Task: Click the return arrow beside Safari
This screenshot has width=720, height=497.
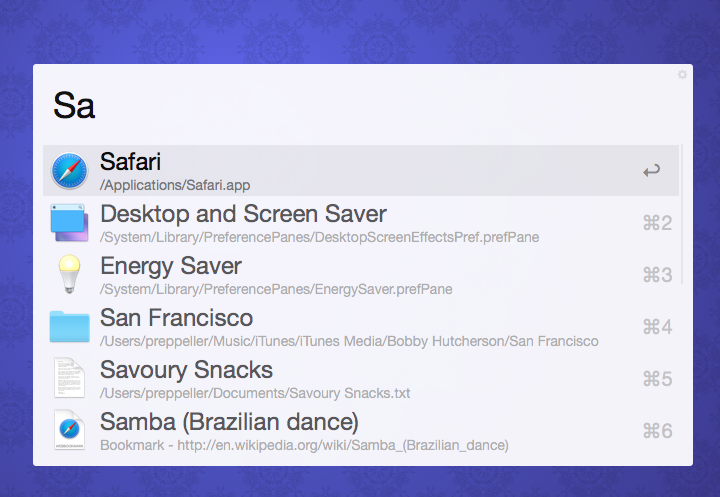Action: [x=651, y=171]
